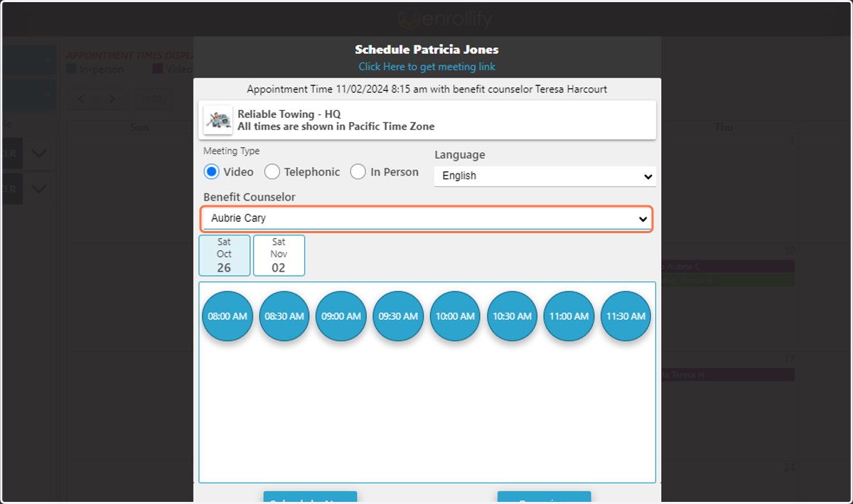The width and height of the screenshot is (853, 504).
Task: Choose the 09:00 AM time slot
Action: 341,316
